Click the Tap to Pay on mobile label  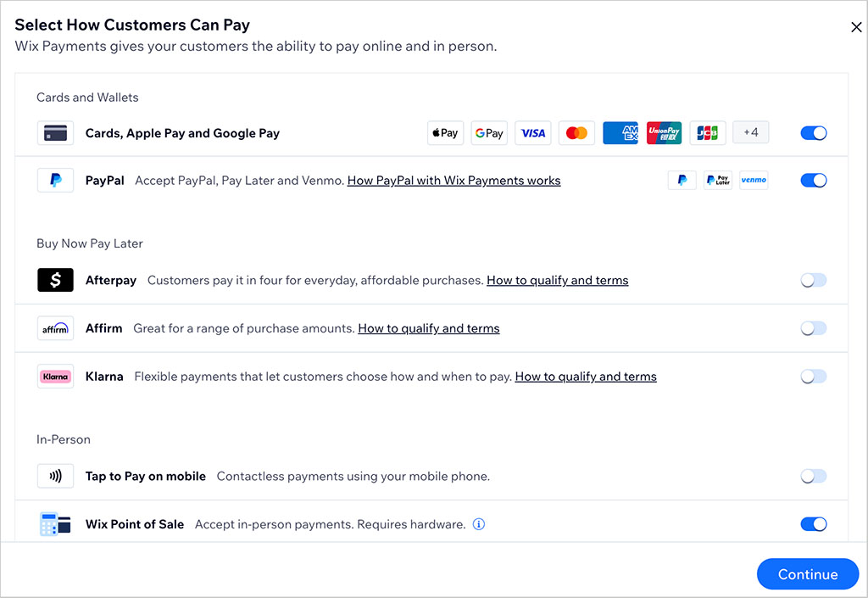point(146,476)
